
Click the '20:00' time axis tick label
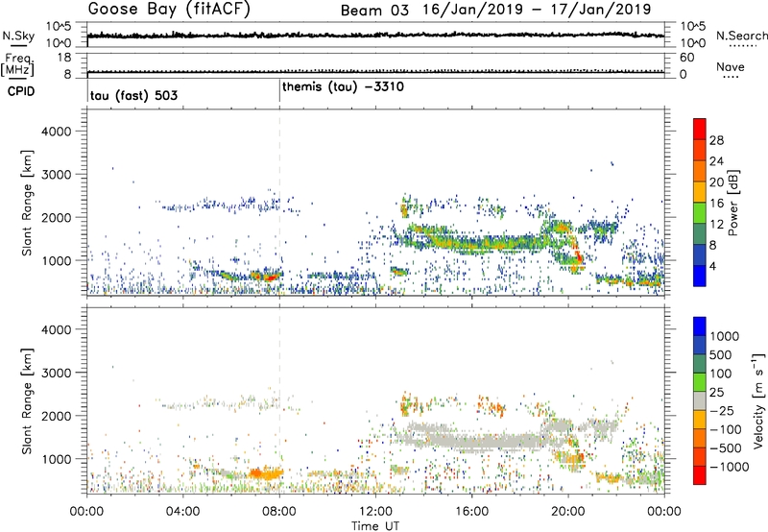(568, 512)
